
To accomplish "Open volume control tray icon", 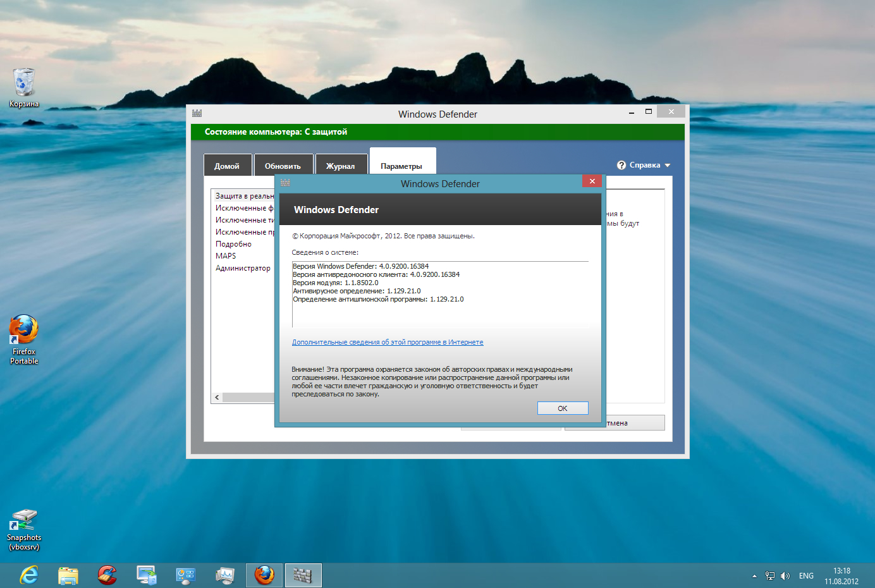I will point(785,576).
